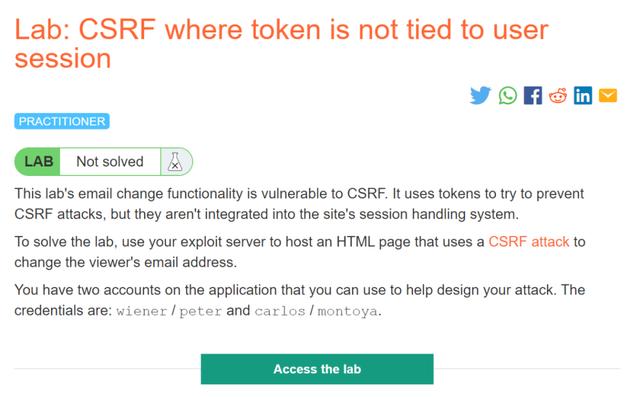The image size is (640, 397).
Task: Click the flask lab status icon
Action: [176, 162]
